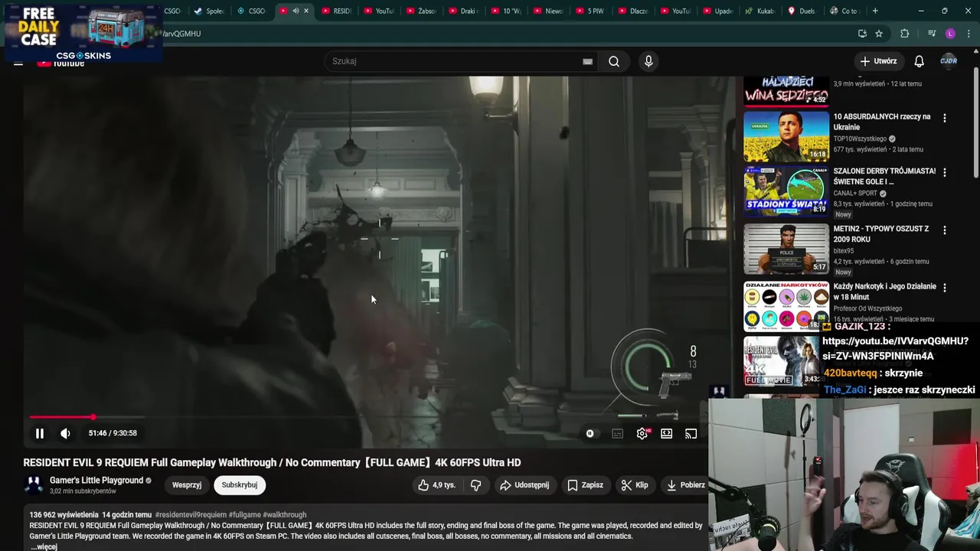Switch to the Kukab browser tab
The image size is (980, 551).
[x=759, y=11]
